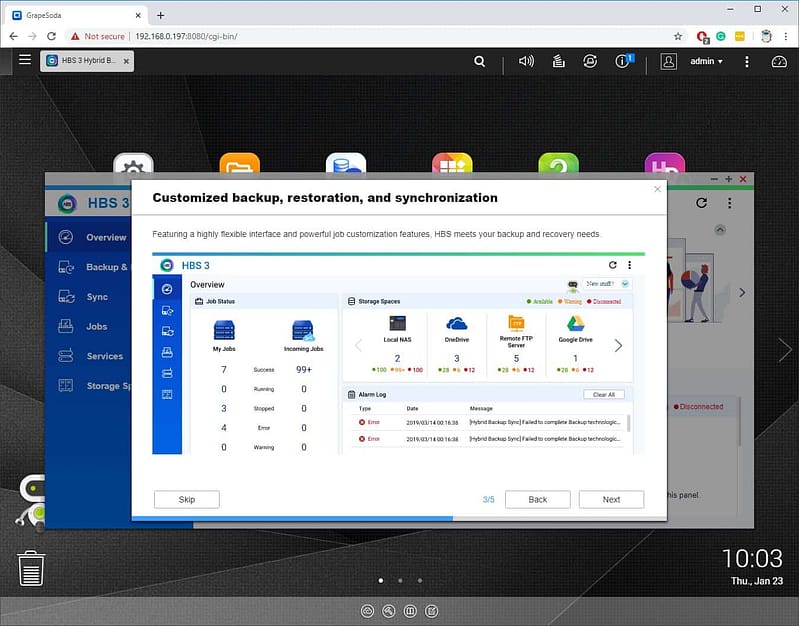Reload the page in Chrome
Image resolution: width=799 pixels, height=626 pixels.
51,36
